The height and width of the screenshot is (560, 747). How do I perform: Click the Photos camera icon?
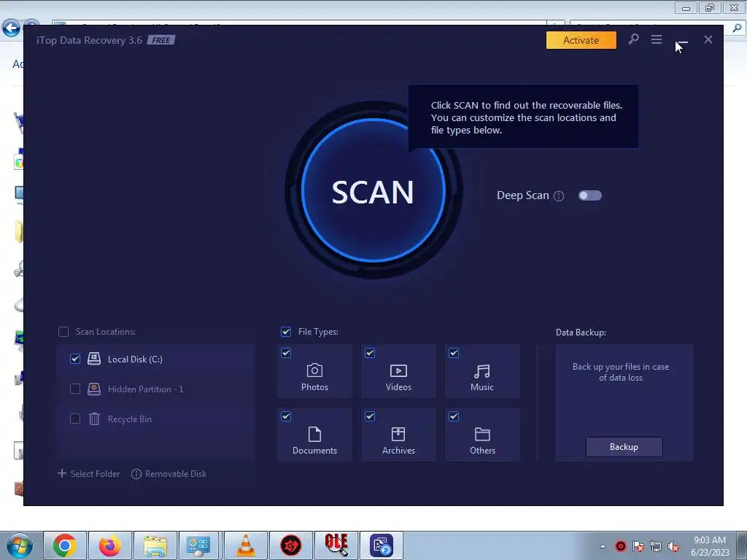pyautogui.click(x=314, y=370)
